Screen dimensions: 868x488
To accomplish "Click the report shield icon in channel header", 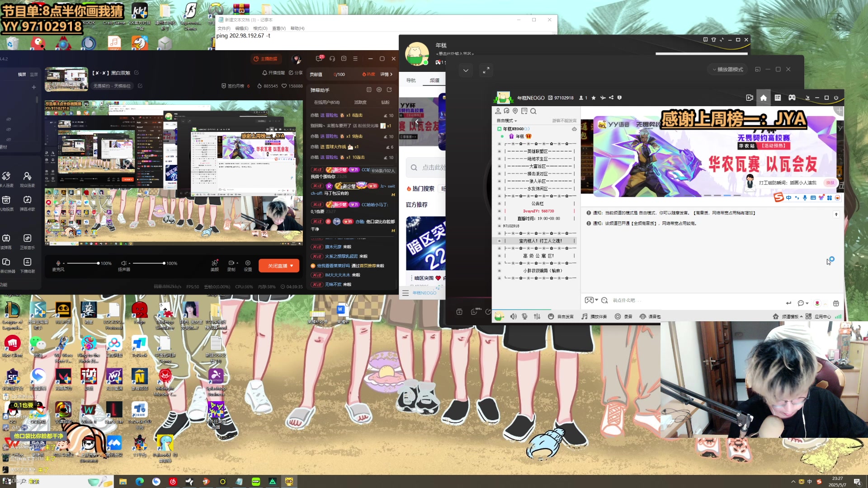I will tap(619, 98).
